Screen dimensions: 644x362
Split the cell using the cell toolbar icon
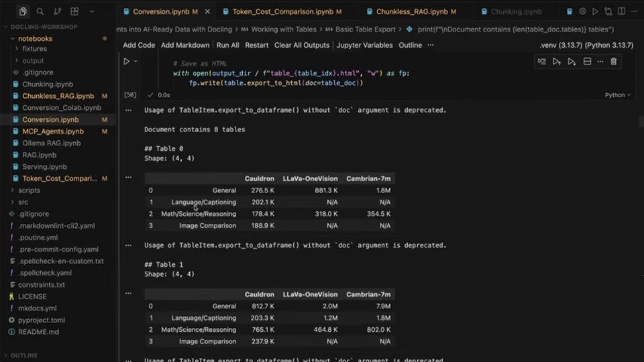tap(588, 62)
